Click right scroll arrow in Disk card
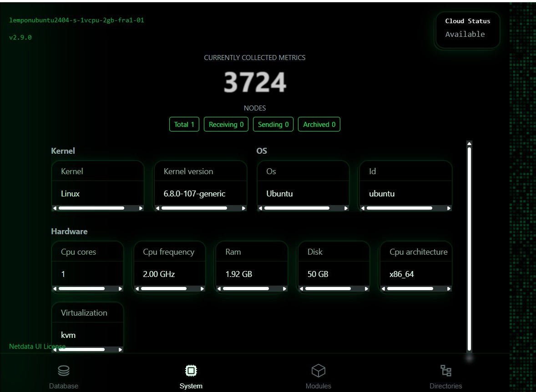This screenshot has width=536, height=392. pos(367,289)
